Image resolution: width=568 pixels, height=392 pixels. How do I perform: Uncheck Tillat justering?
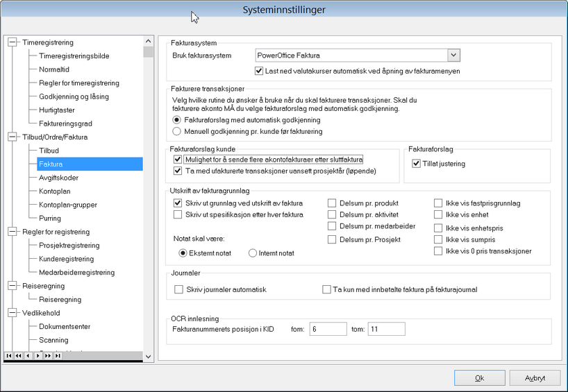coord(416,164)
